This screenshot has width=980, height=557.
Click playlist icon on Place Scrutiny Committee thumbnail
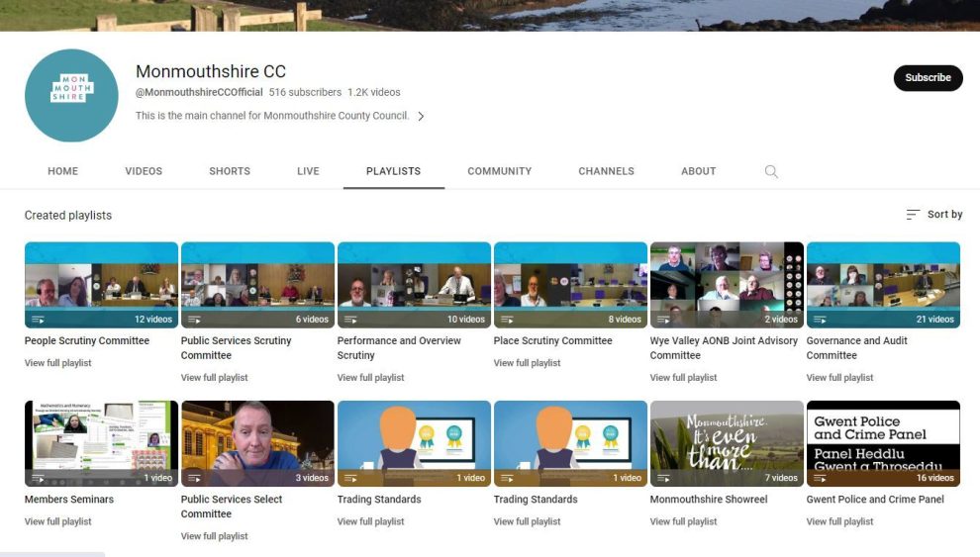click(507, 320)
